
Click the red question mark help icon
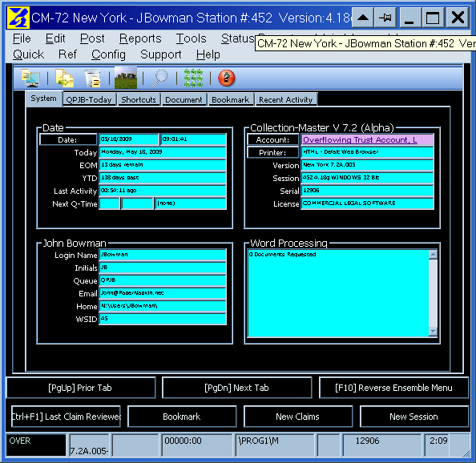pyautogui.click(x=227, y=78)
